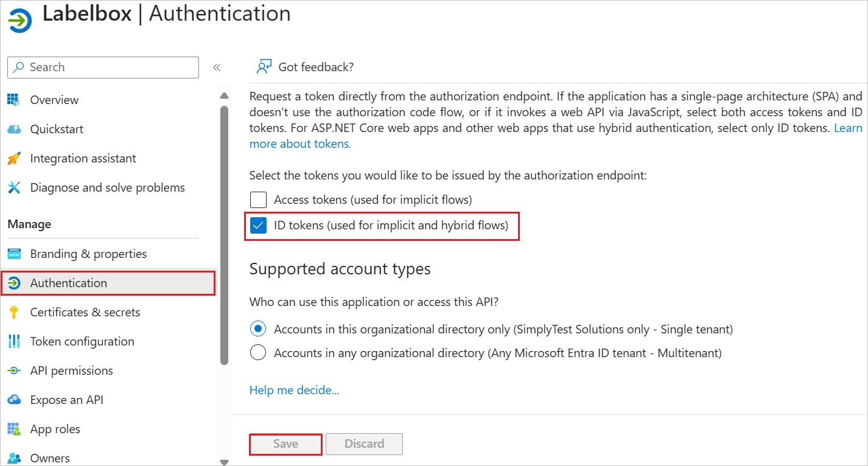Click the Certificates & secrets key icon
The height and width of the screenshot is (466, 868).
point(14,312)
